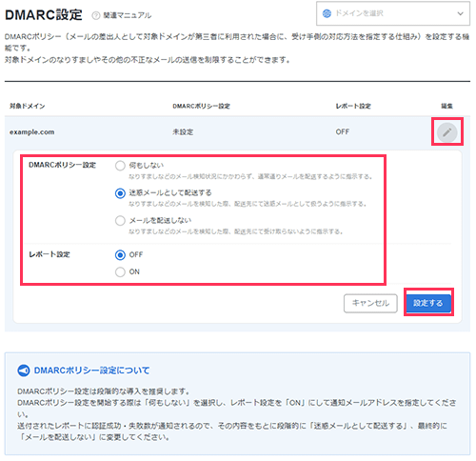This screenshot has height=461, width=476.
Task: Click the example.com domain cell
Action: [x=32, y=132]
